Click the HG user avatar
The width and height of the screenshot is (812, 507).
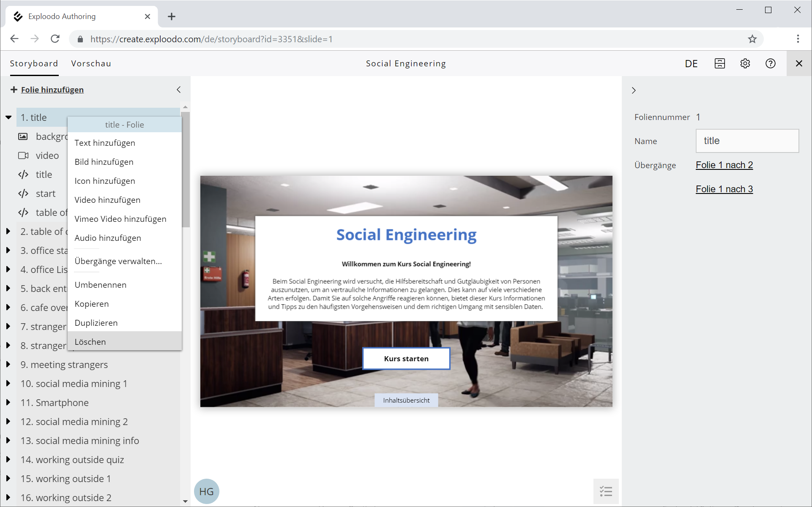tap(206, 491)
